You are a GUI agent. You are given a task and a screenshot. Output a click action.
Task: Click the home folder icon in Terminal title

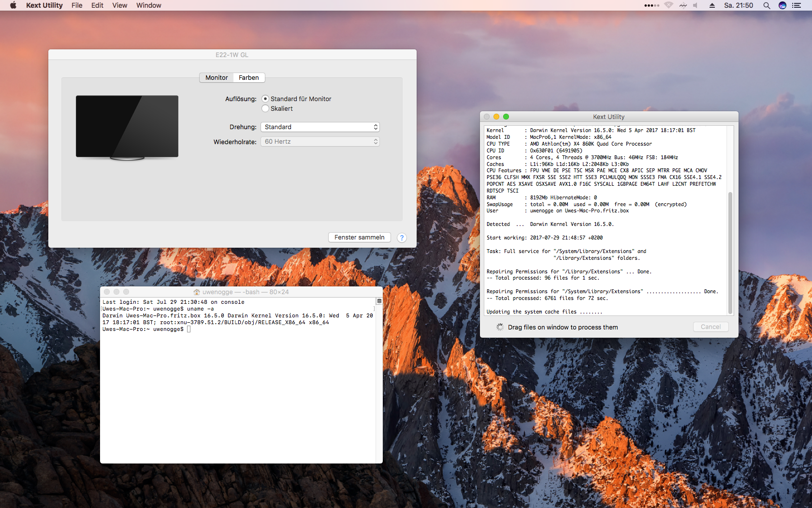[x=197, y=292]
